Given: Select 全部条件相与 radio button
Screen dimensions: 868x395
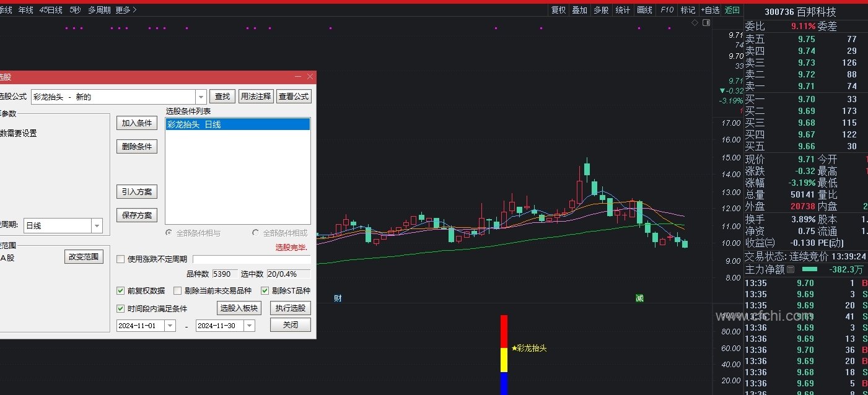Looking at the screenshot, I should click(x=169, y=233).
